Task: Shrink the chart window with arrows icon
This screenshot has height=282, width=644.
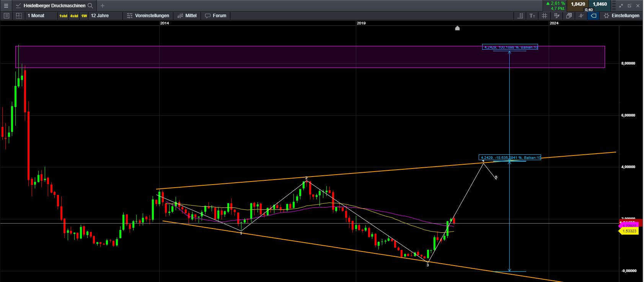Action: (x=621, y=6)
